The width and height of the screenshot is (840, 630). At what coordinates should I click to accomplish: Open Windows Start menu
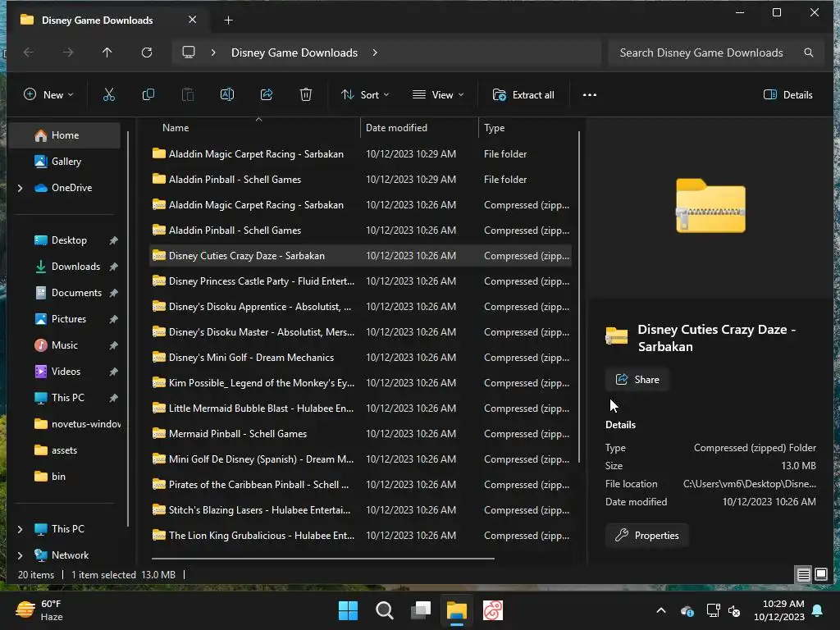[348, 610]
